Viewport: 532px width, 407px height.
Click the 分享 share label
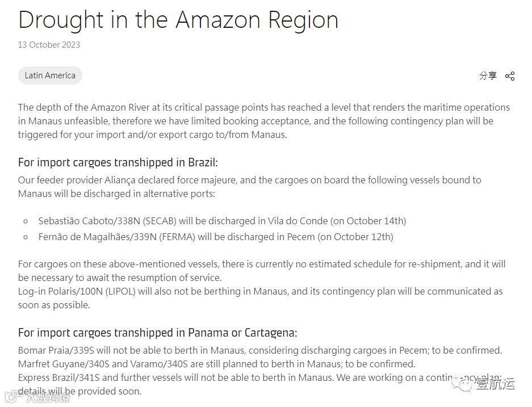488,75
